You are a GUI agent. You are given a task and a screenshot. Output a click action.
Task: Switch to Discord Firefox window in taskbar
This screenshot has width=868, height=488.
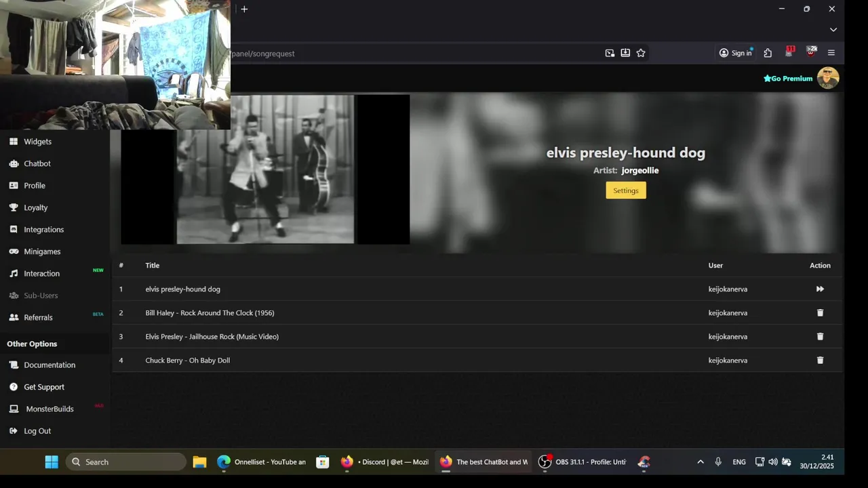point(384,462)
